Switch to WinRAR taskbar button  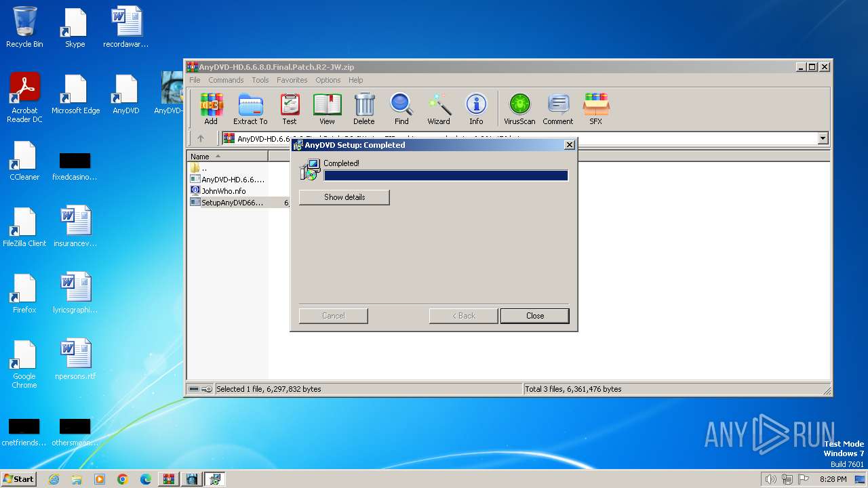click(x=169, y=479)
